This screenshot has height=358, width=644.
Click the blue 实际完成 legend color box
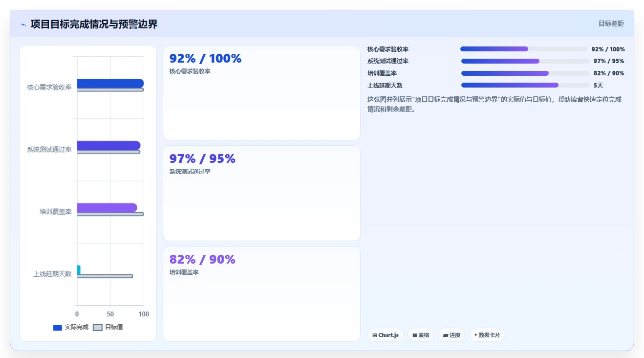[x=58, y=328]
